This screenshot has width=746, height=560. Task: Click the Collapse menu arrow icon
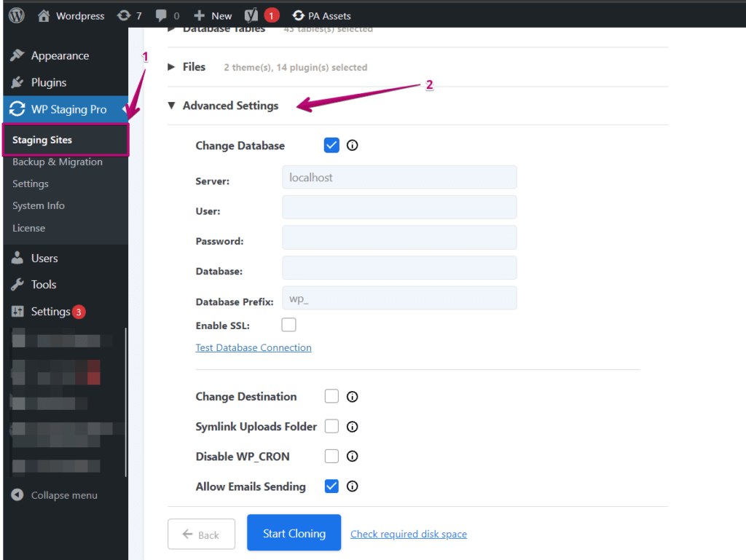(17, 495)
